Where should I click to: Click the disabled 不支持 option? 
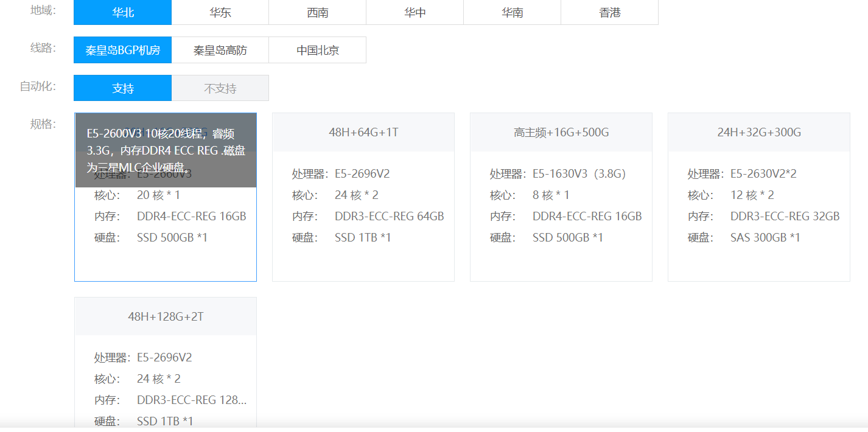[x=220, y=88]
